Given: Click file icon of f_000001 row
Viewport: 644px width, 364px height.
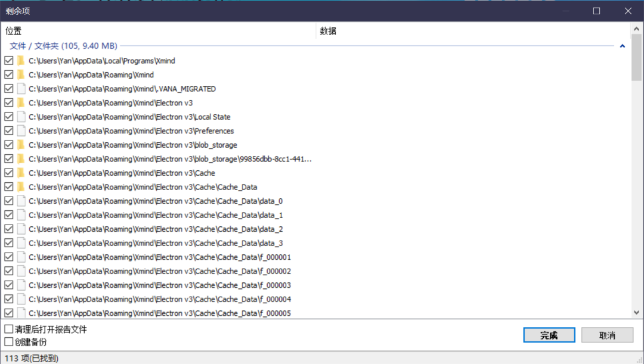Looking at the screenshot, I should (21, 257).
